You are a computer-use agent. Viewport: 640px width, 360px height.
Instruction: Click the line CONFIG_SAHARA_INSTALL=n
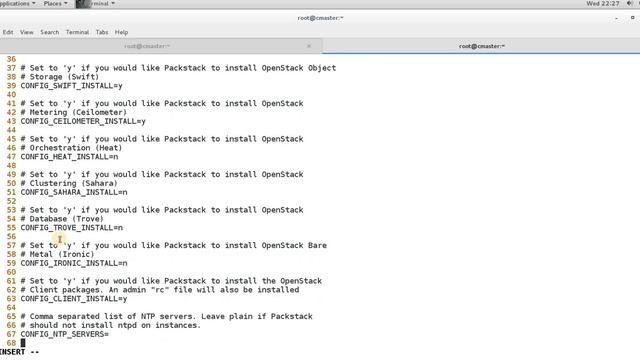(74, 192)
